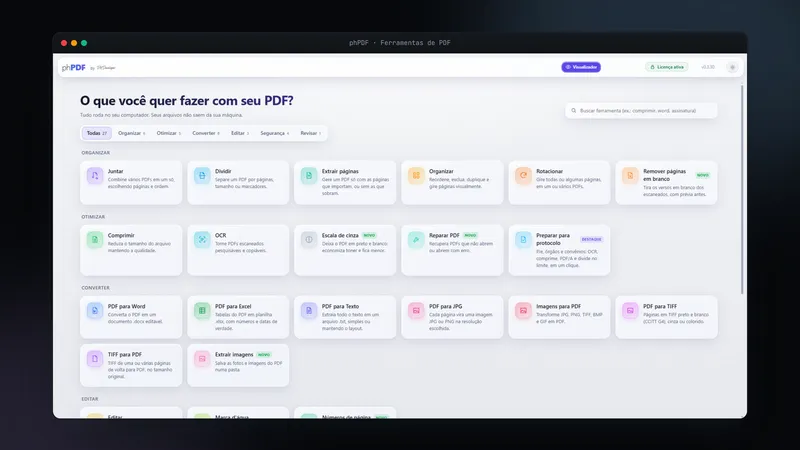Screen dimensions: 800x450
Task: Click the search magnifier icon
Action: (573, 111)
